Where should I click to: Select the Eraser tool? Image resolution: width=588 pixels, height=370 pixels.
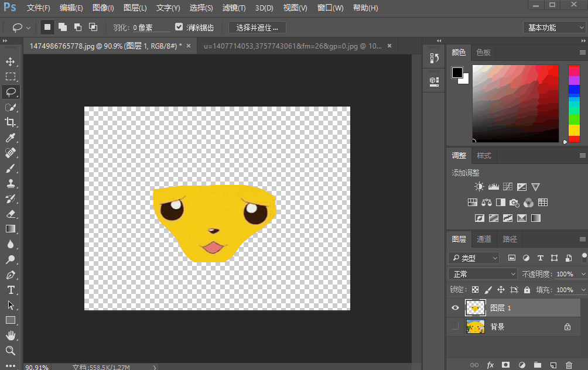11,214
